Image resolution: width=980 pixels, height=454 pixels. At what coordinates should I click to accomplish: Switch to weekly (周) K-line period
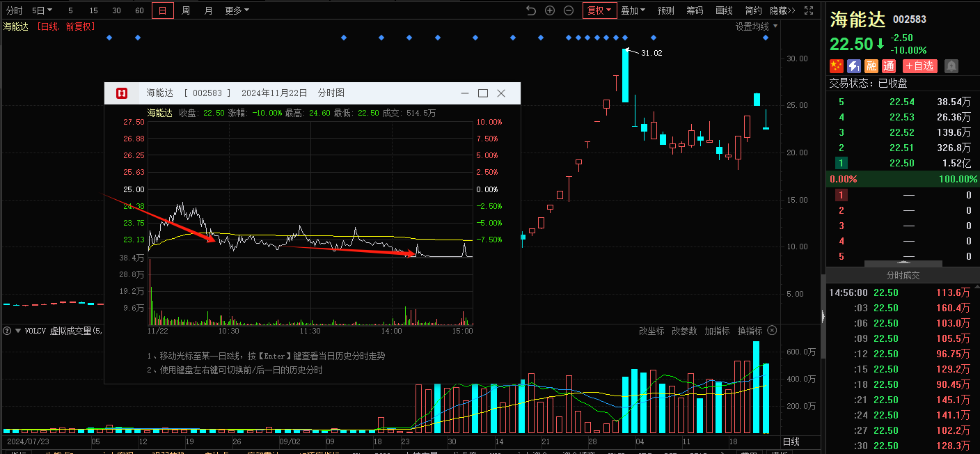[x=186, y=10]
